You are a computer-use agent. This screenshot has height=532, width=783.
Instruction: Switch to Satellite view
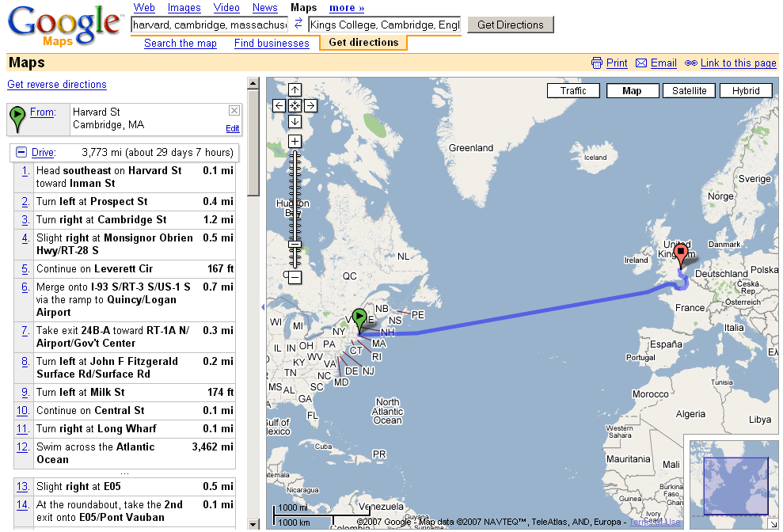click(x=689, y=91)
